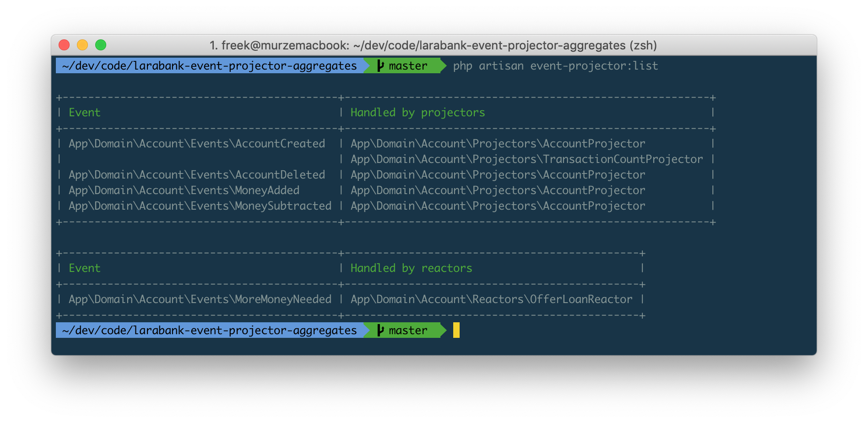Click the AccountCreated event entry
The height and width of the screenshot is (423, 868).
tap(197, 144)
